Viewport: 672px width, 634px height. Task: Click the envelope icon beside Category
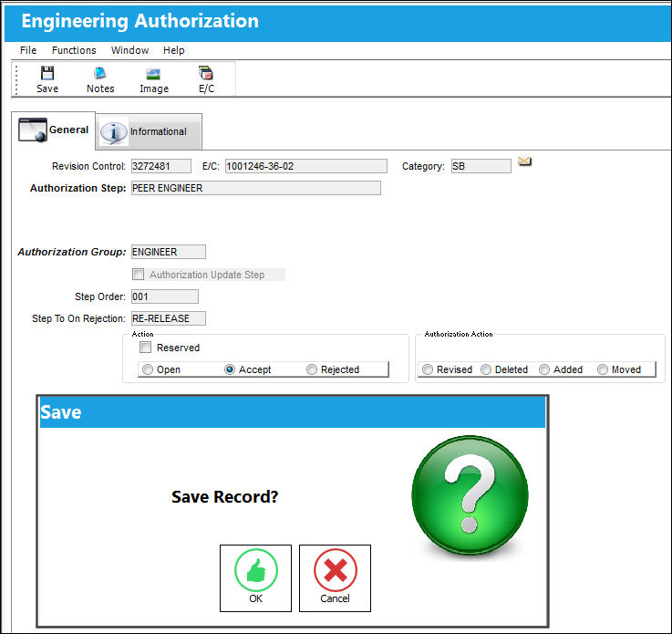[524, 161]
